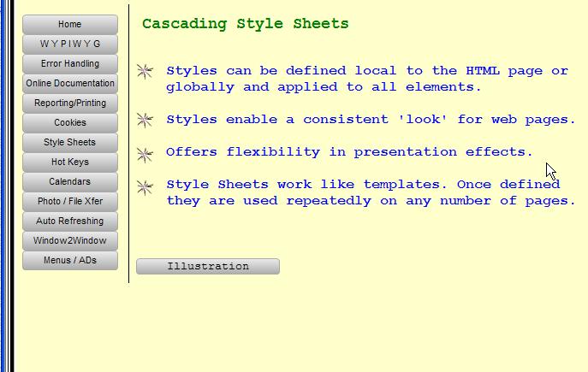Select the Menus / ADs sidebar button
The width and height of the screenshot is (588, 372).
point(70,261)
